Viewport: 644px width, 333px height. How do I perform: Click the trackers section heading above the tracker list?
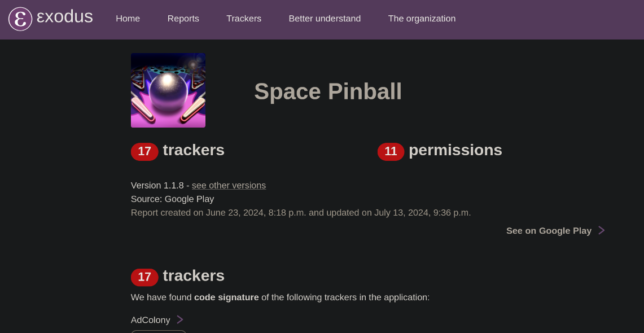pos(194,275)
